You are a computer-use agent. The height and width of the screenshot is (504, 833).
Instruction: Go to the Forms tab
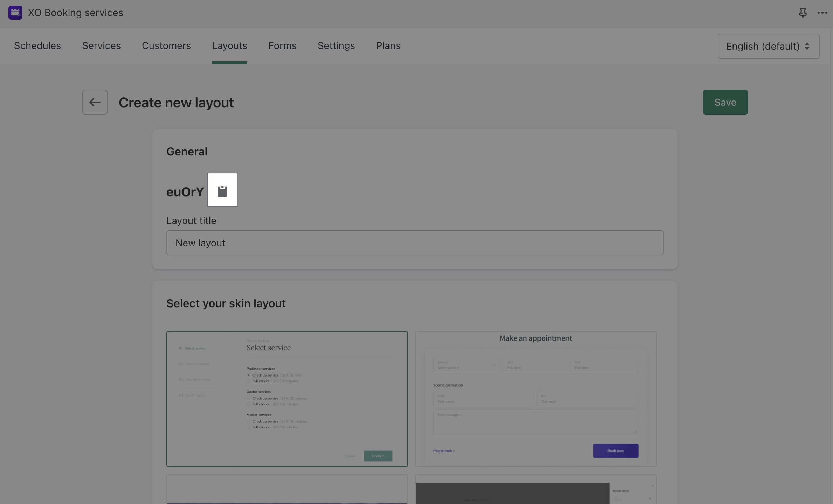[282, 45]
